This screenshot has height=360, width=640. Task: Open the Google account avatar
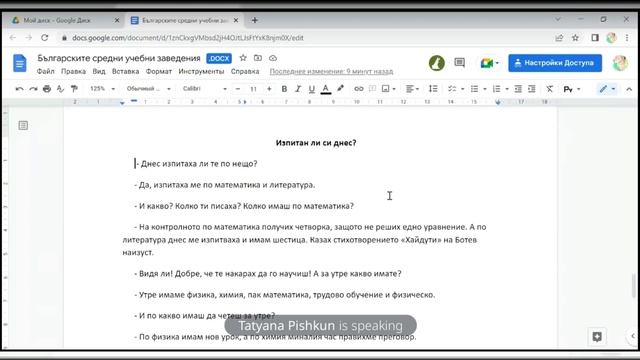coord(620,63)
